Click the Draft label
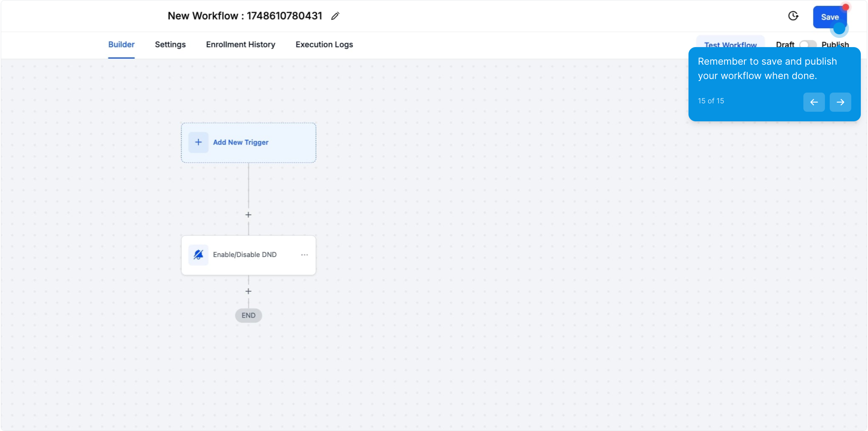This screenshot has height=431, width=868. (785, 44)
